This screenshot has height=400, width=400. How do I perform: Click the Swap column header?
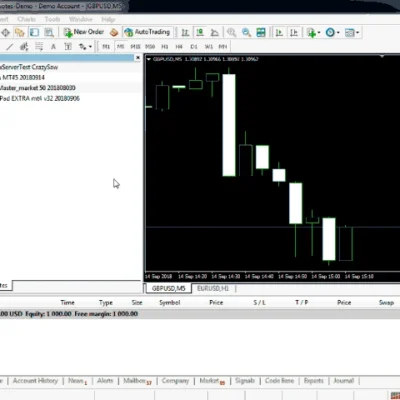coord(386,303)
